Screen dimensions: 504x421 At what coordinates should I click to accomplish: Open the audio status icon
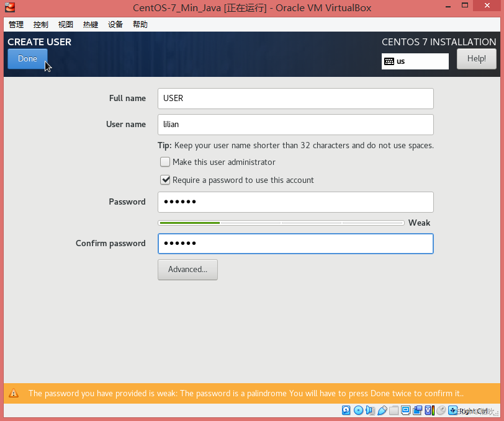pyautogui.click(x=371, y=410)
